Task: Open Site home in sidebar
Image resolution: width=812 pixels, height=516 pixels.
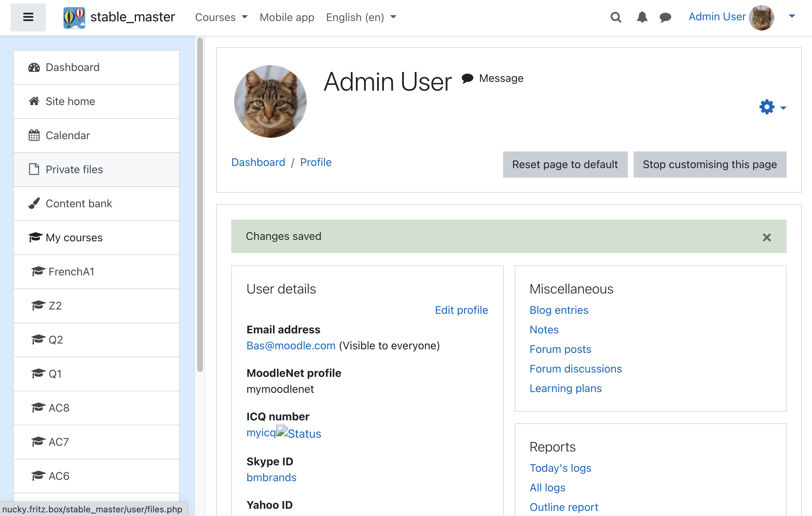Action: pos(96,101)
